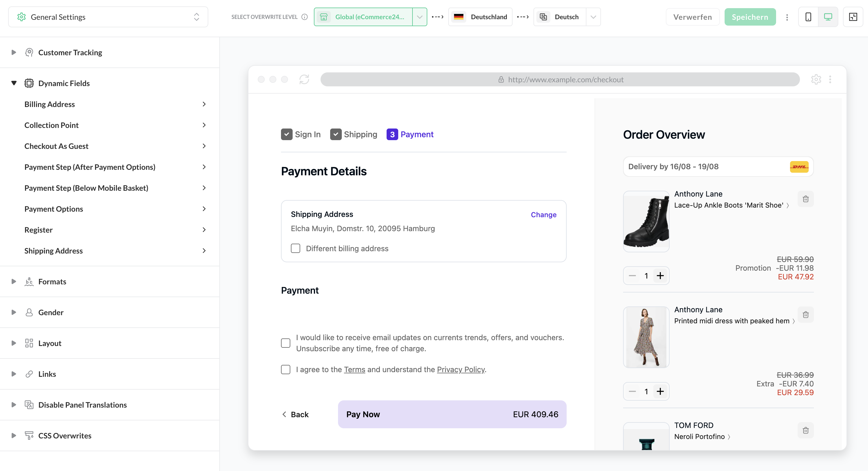
Task: Select the Payment Options menu entry
Action: [115, 209]
